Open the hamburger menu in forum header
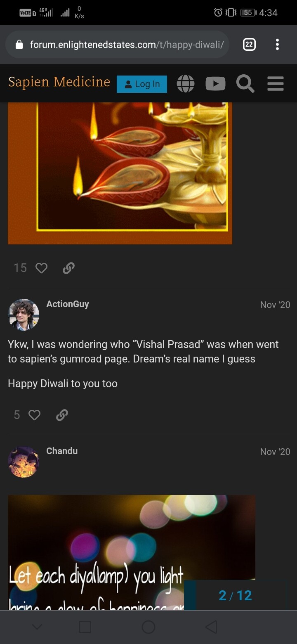 (x=275, y=84)
